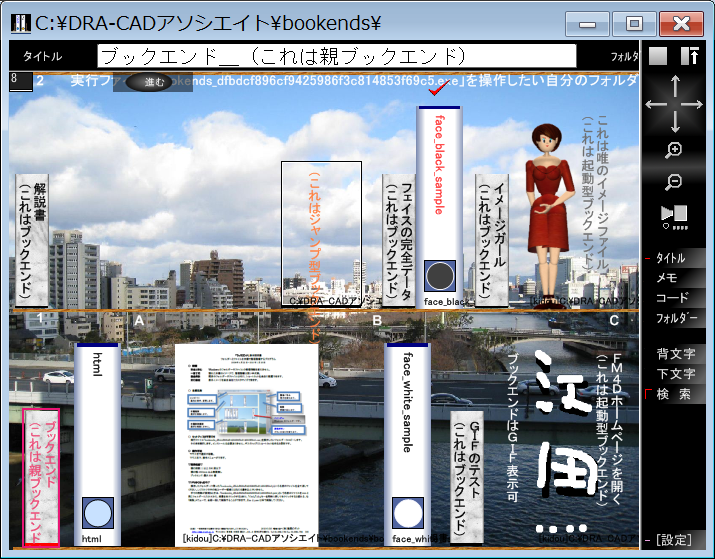715x559 pixels.
Task: Select the face_white_sample binder
Action: click(408, 445)
